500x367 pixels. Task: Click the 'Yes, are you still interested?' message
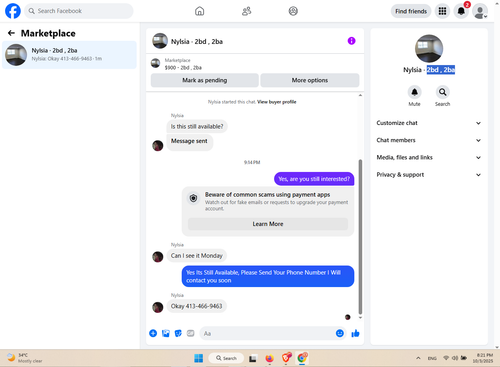314,179
